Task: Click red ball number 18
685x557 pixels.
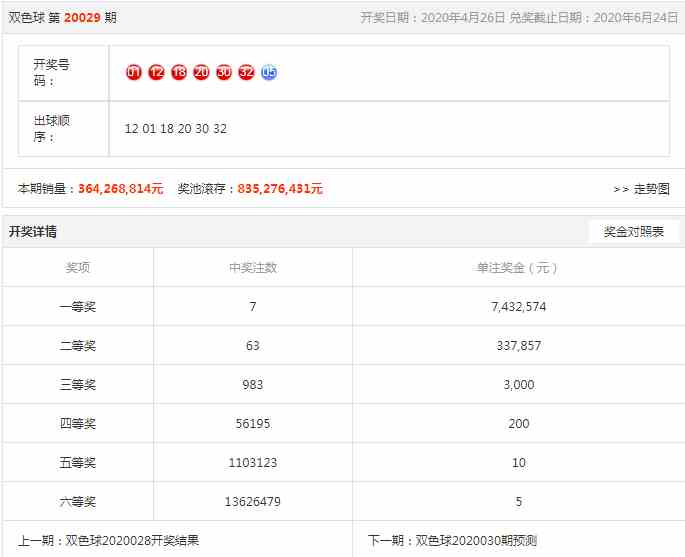Action: [x=179, y=72]
